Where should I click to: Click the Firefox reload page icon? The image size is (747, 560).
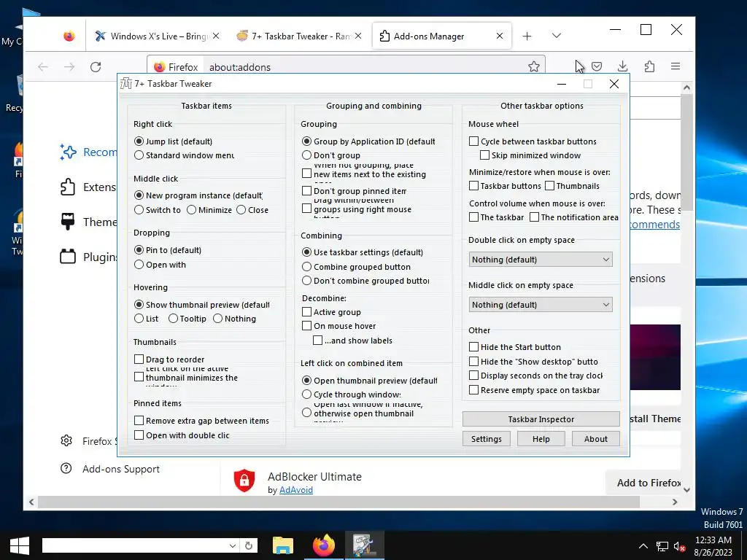[96, 66]
